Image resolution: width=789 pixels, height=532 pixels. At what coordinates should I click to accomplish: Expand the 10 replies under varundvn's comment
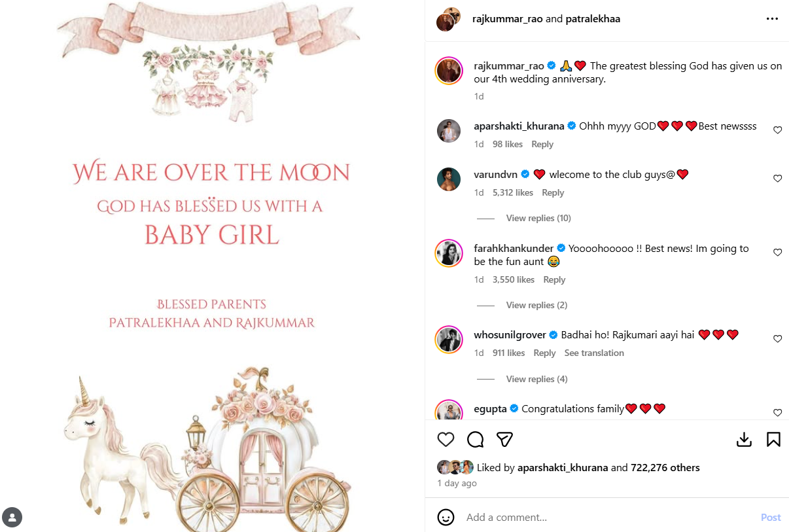[538, 218]
